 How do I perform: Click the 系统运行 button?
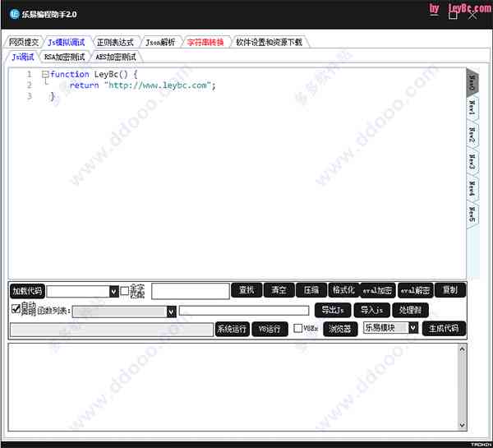click(x=233, y=329)
